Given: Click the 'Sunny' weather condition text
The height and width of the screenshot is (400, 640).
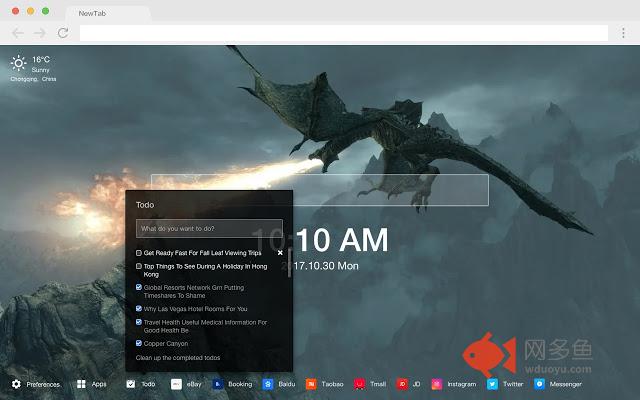Looking at the screenshot, I should coord(40,70).
